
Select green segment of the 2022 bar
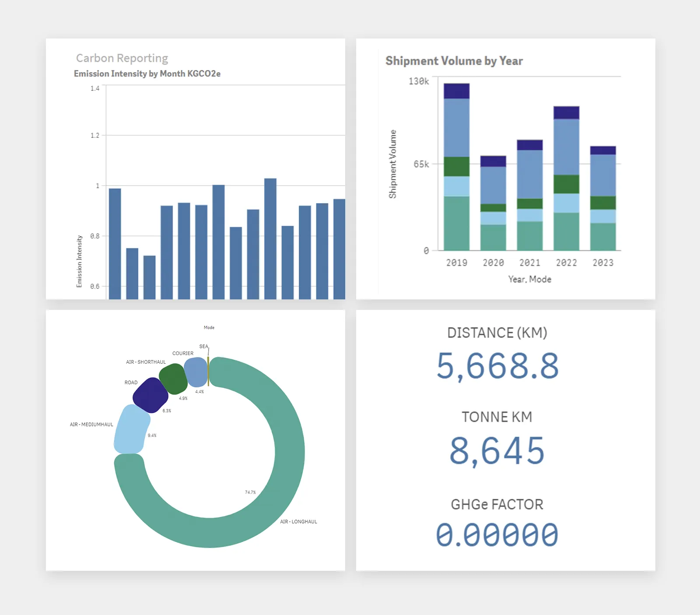(x=567, y=184)
